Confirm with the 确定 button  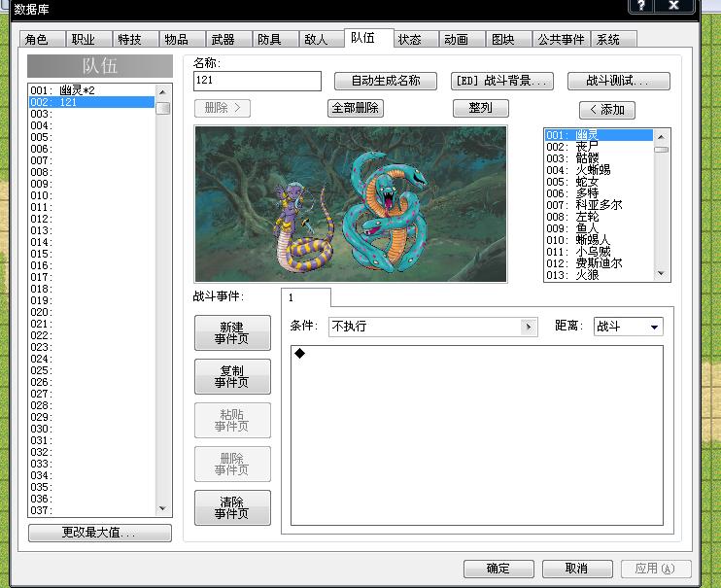point(498,569)
